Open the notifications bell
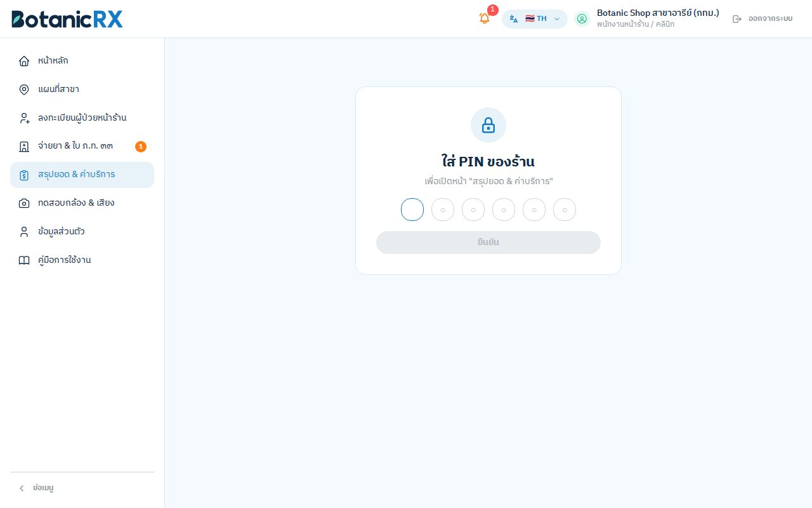The width and height of the screenshot is (812, 508). coord(485,18)
